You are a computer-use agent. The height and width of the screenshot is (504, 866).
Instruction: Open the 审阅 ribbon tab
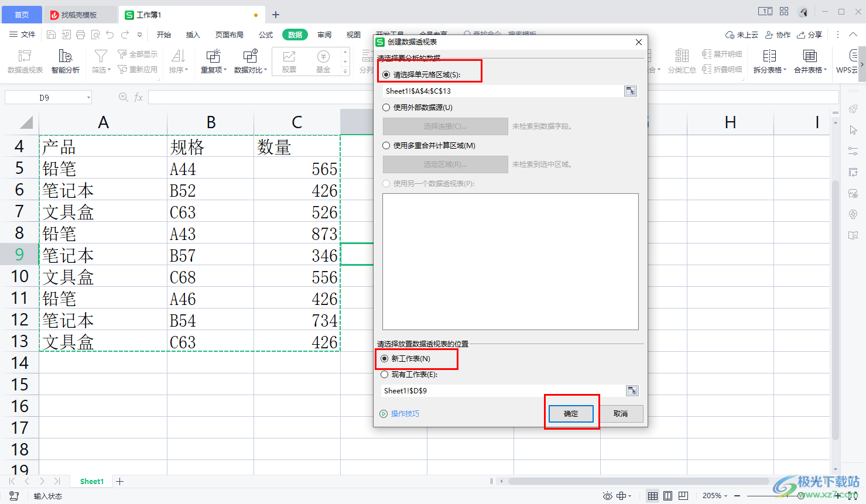(324, 35)
